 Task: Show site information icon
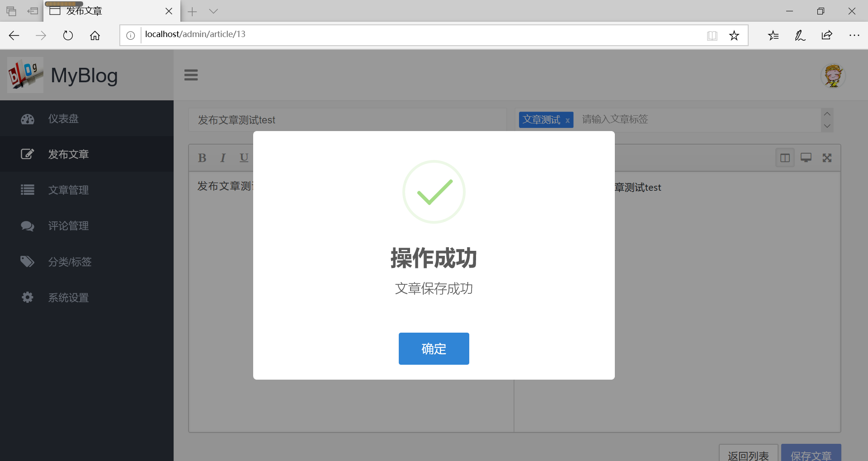pyautogui.click(x=131, y=35)
